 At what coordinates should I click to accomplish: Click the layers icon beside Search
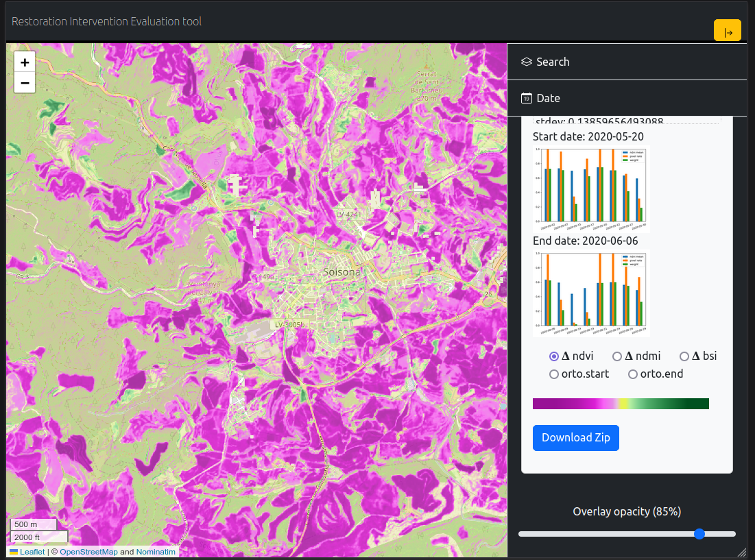click(x=527, y=62)
